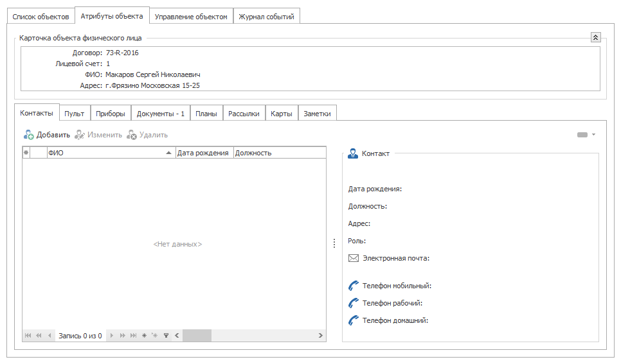The height and width of the screenshot is (364, 621).
Task: Switch to Управление объектом tab
Action: (191, 17)
